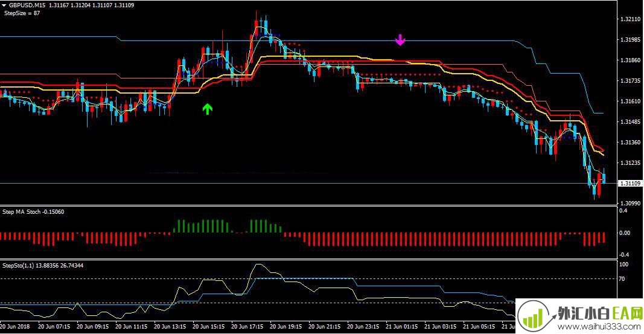Click the 20 Jun 21:15 time label
The width and height of the screenshot is (644, 334).
(324, 327)
